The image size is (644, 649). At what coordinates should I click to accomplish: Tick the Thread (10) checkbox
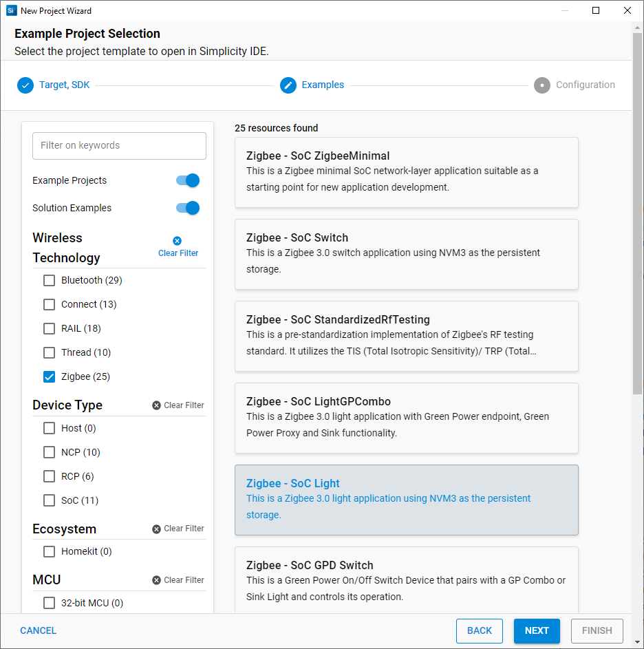pos(50,352)
